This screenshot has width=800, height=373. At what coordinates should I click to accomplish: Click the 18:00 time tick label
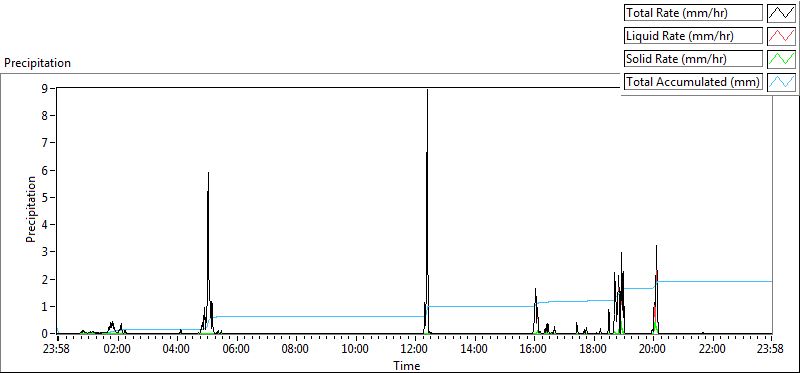coord(593,350)
